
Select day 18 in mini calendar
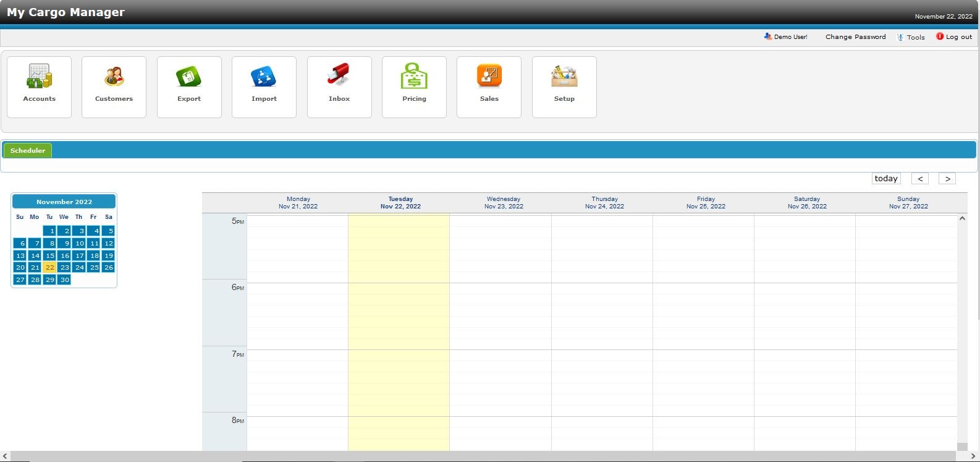[93, 255]
